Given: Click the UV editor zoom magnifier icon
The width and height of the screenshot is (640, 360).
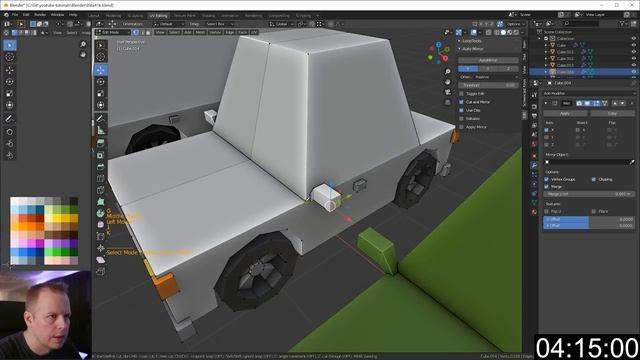Looking at the screenshot, I should 83,44.
